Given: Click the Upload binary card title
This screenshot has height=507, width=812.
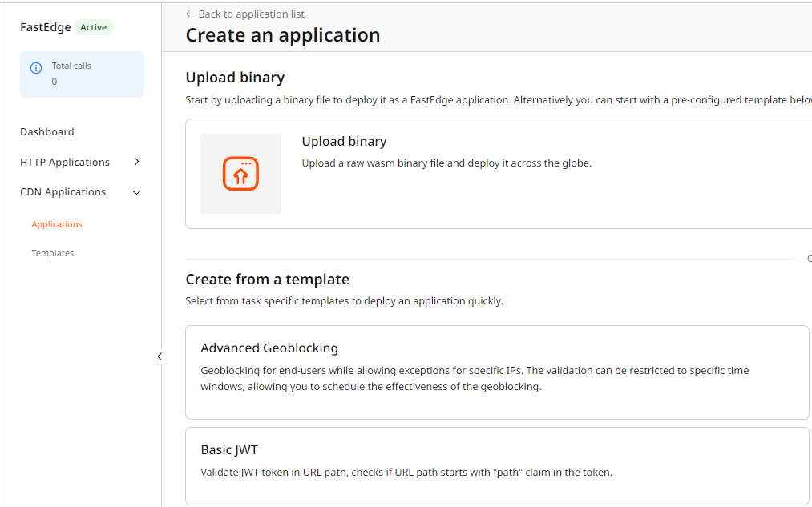Looking at the screenshot, I should pos(344,142).
